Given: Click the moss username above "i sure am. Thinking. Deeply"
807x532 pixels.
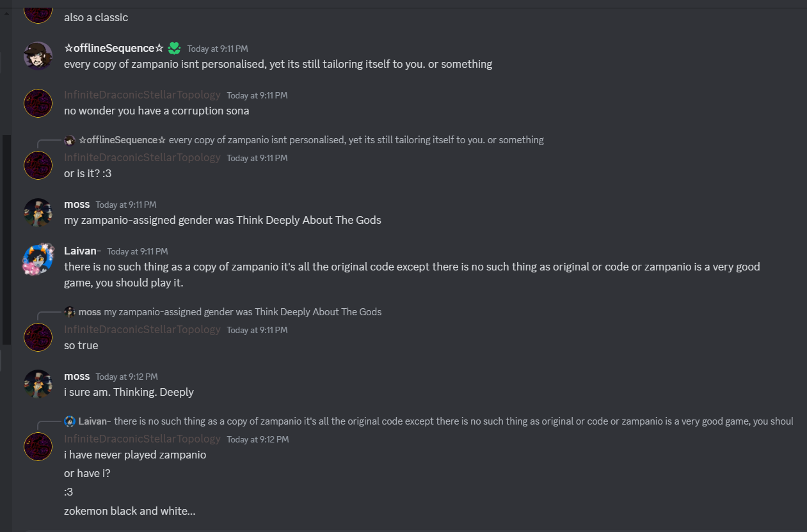Looking at the screenshot, I should (x=77, y=376).
